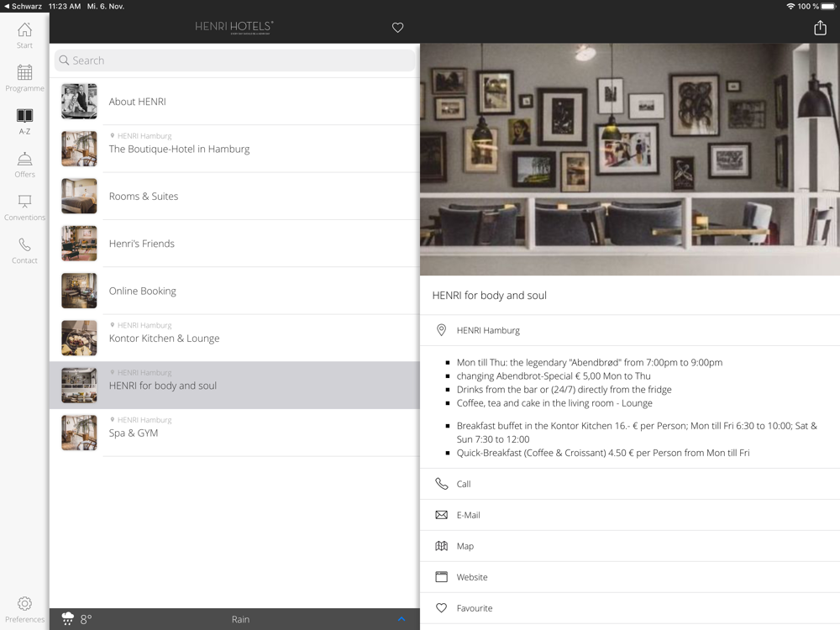Image resolution: width=840 pixels, height=630 pixels.
Task: Expand the weather bar with the chevron
Action: tap(402, 619)
